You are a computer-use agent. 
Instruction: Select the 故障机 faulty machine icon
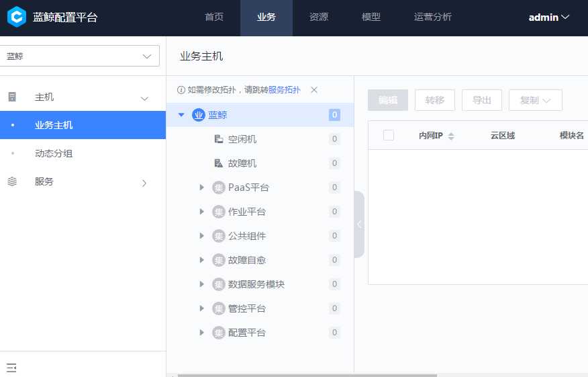point(218,163)
